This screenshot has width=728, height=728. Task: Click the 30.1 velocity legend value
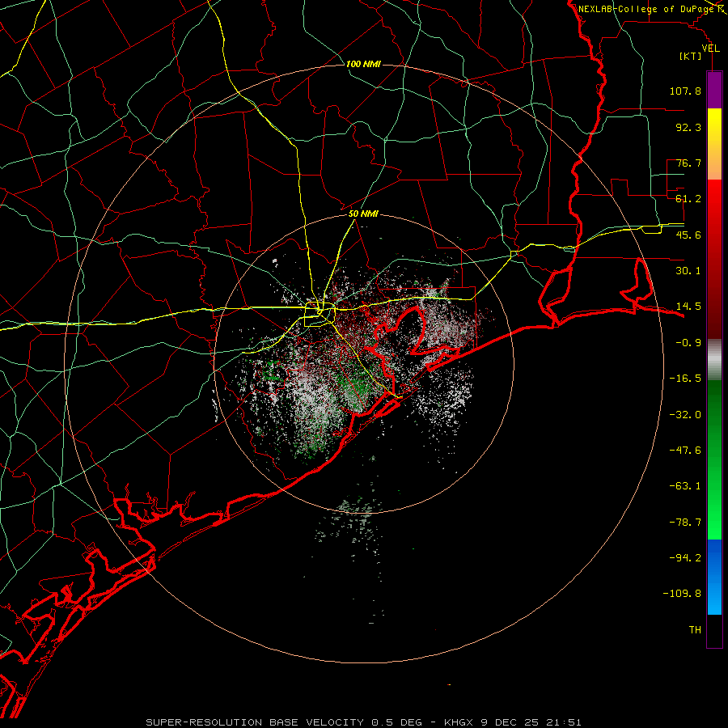tap(688, 271)
